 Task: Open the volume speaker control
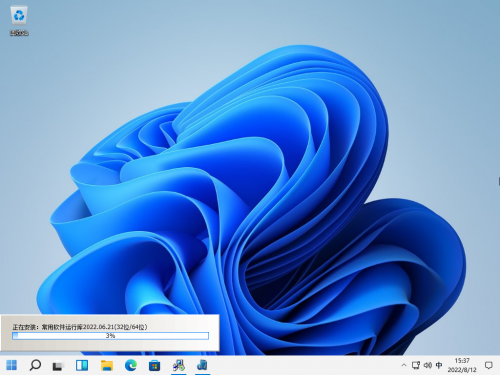(428, 365)
